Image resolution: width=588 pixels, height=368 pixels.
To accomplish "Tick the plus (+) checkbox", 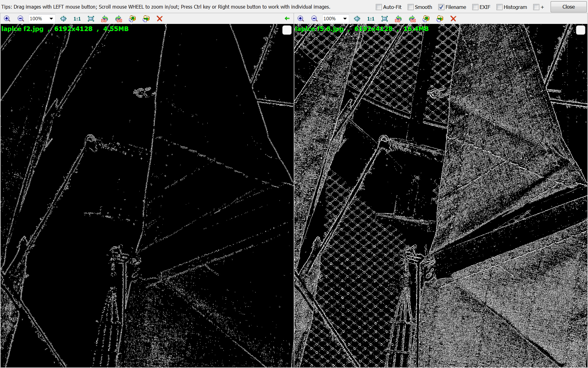I will point(536,7).
